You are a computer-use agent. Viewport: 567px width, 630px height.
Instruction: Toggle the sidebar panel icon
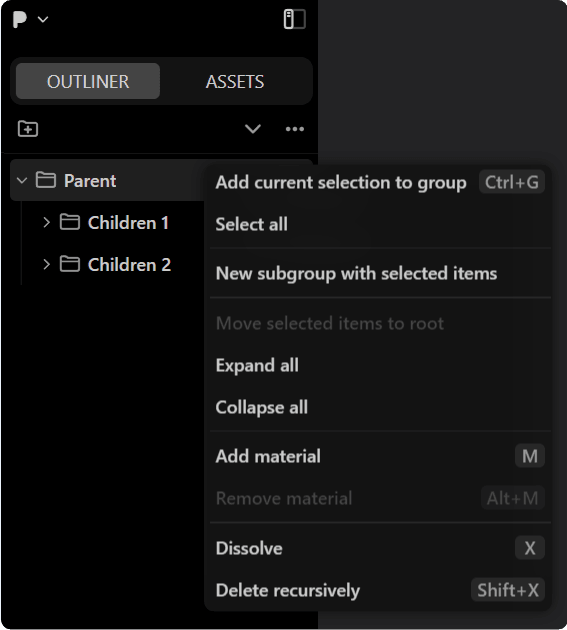pos(295,19)
